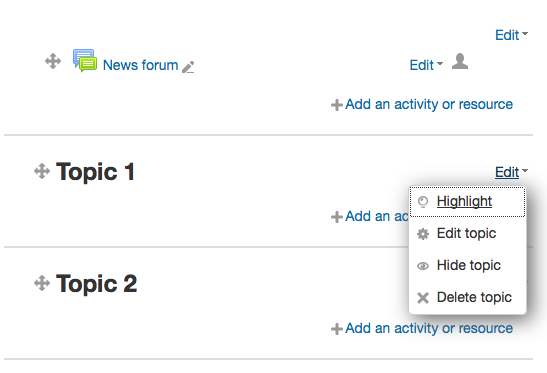Click the gear icon beside Edit topic

pos(423,234)
